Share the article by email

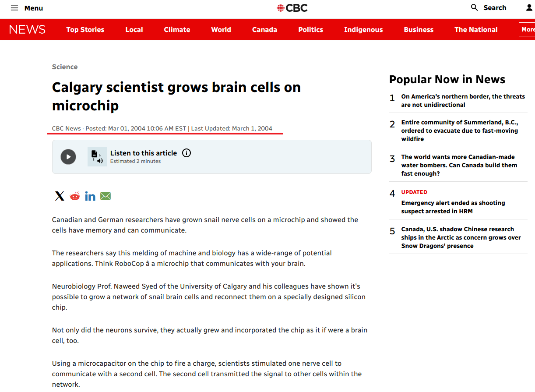tap(106, 196)
